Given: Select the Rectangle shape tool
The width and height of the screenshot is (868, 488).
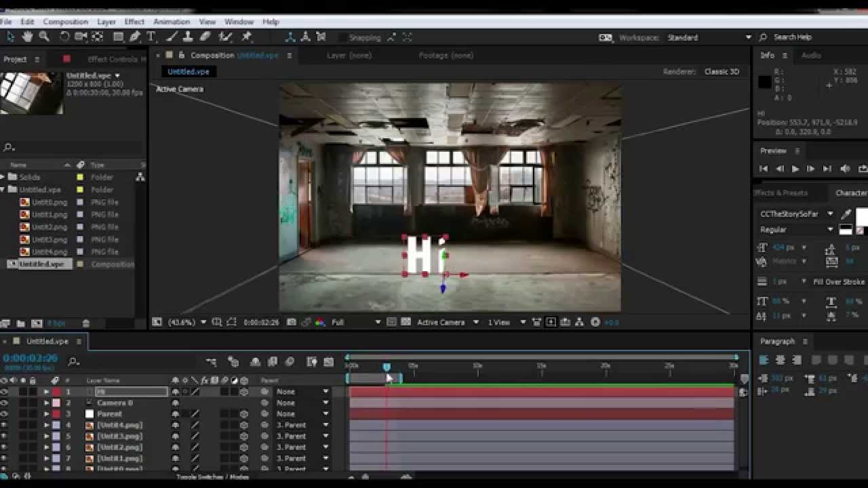Looking at the screenshot, I should (119, 37).
